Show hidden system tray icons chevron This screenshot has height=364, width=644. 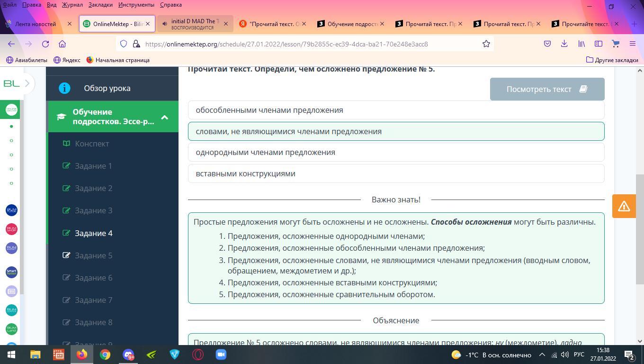coord(542,355)
